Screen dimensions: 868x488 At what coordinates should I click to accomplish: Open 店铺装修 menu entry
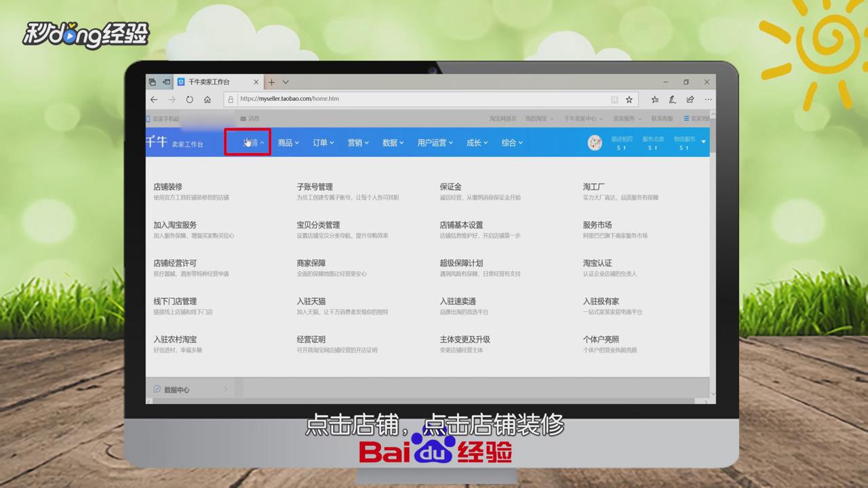tap(167, 186)
